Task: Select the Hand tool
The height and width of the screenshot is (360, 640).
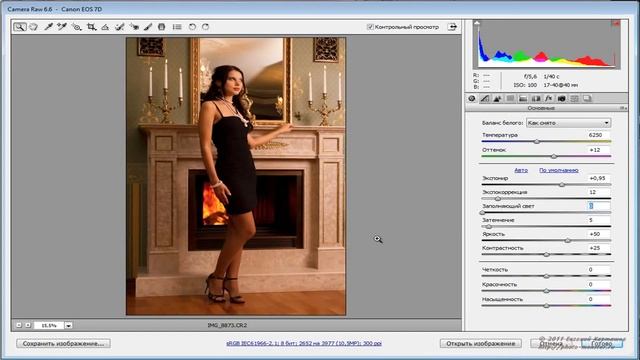Action: 33,27
